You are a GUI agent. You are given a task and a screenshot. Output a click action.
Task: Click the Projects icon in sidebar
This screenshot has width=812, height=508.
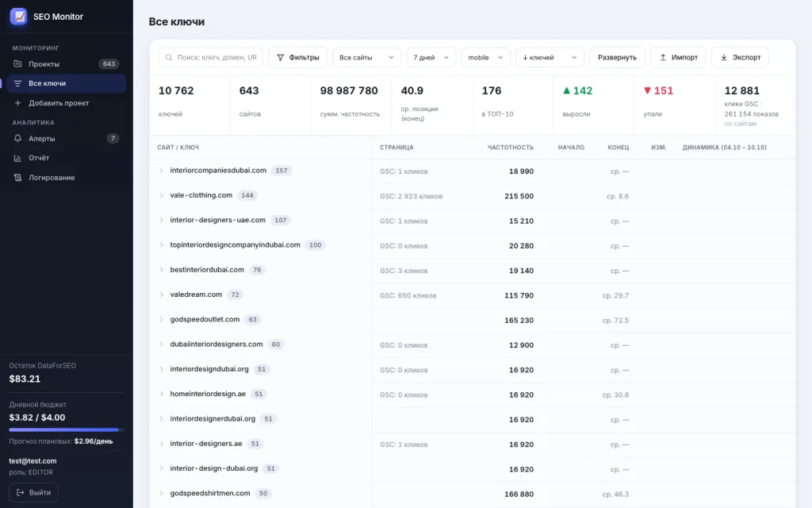coord(17,63)
